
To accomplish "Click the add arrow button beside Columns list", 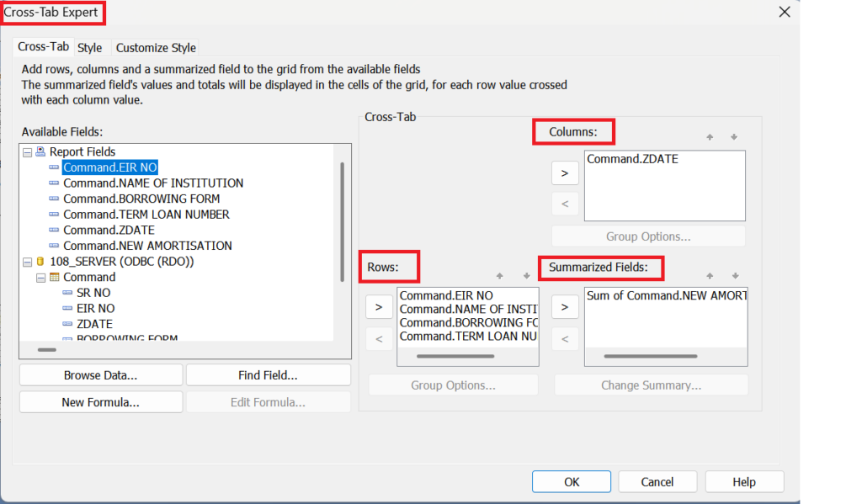I will (x=564, y=173).
